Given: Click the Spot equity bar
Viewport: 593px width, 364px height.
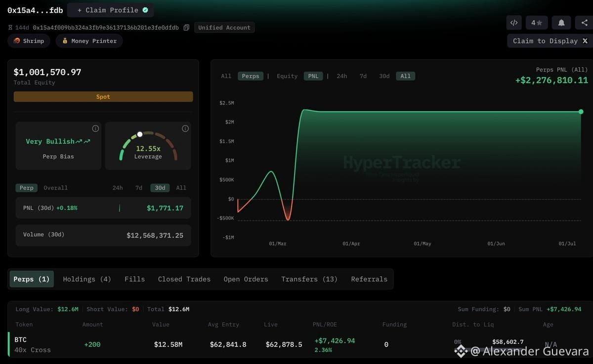Looking at the screenshot, I should tap(103, 97).
